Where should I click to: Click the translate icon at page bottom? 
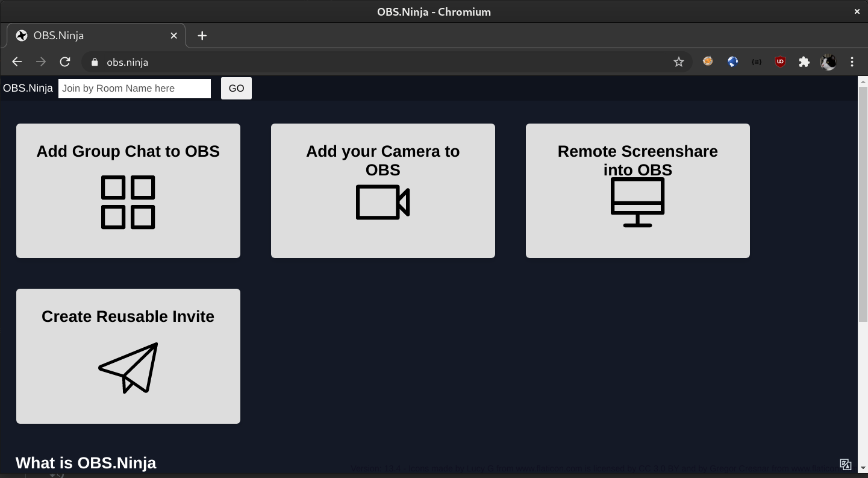[846, 464]
